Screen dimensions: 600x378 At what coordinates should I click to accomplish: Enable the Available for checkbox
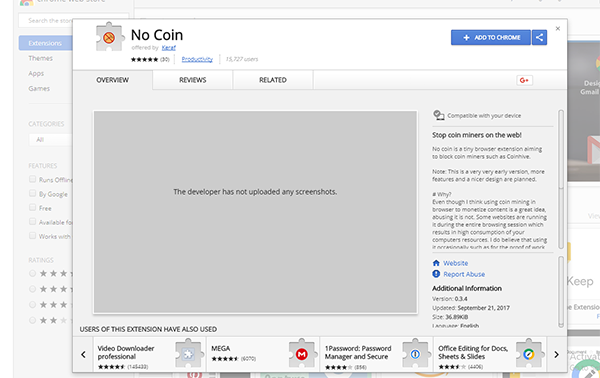33,222
